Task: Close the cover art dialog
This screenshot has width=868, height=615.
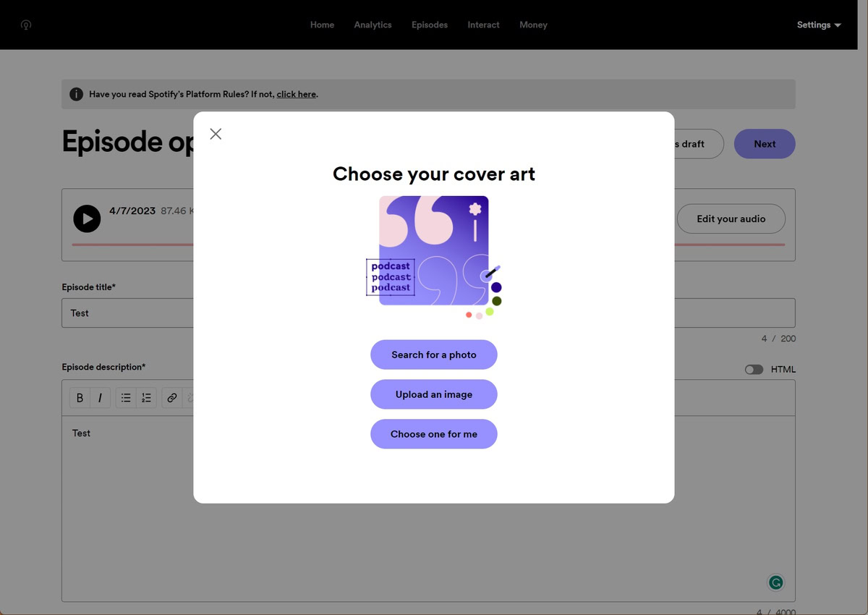Action: 216,134
